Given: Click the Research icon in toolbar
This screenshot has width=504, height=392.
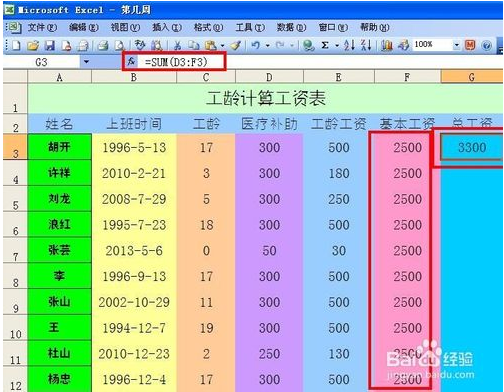Looking at the screenshot, I should point(157,45).
